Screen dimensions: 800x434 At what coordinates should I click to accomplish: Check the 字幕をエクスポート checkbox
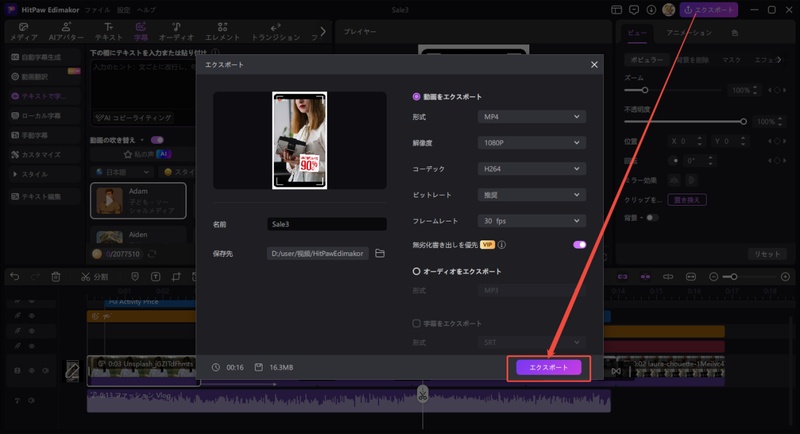coord(416,323)
